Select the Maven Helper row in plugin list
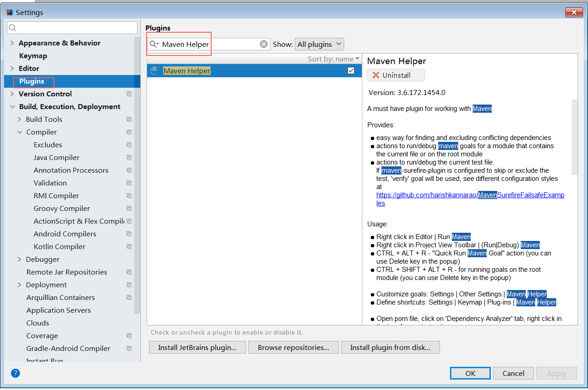The image size is (588, 390). (x=254, y=70)
